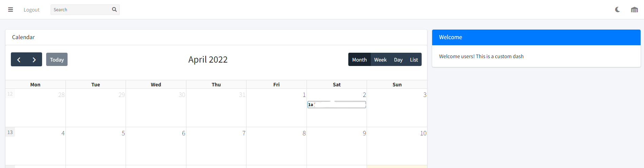The height and width of the screenshot is (168, 644).
Task: Click the Welcome panel header
Action: click(536, 37)
